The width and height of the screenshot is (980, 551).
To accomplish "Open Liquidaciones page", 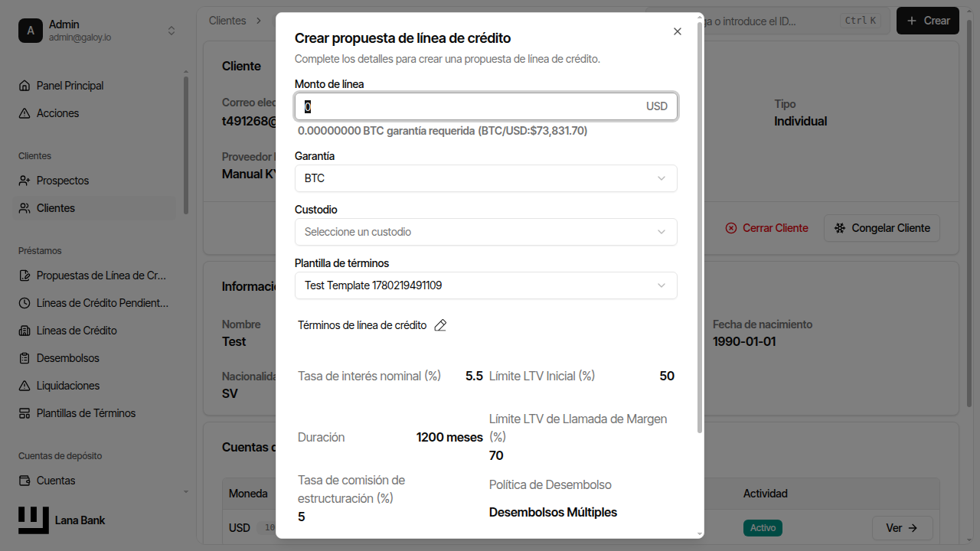I will (94, 386).
